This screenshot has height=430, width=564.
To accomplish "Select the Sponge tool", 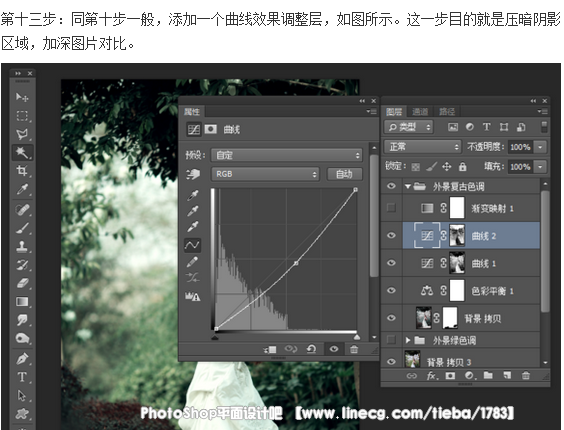I will [x=22, y=338].
